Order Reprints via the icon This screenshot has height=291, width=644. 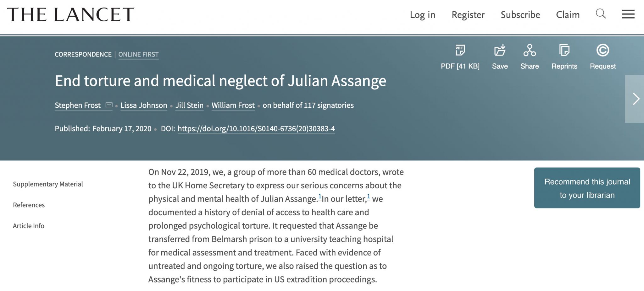pos(564,50)
